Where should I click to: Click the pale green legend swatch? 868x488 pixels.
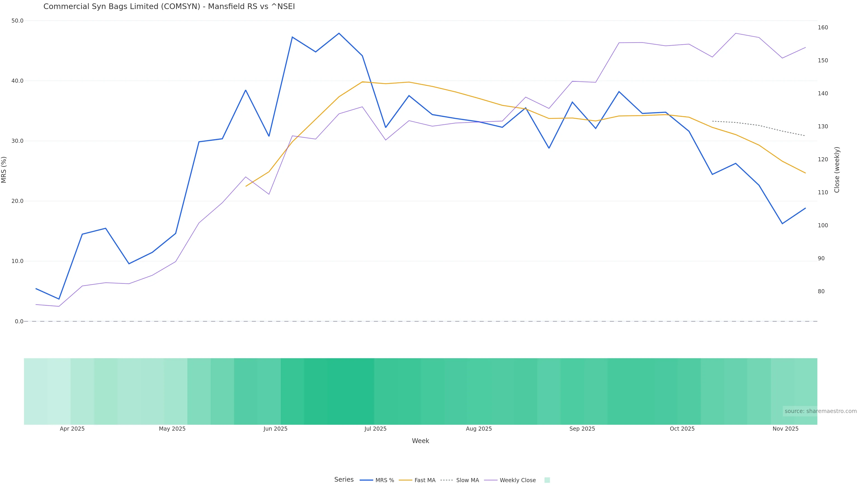point(547,480)
